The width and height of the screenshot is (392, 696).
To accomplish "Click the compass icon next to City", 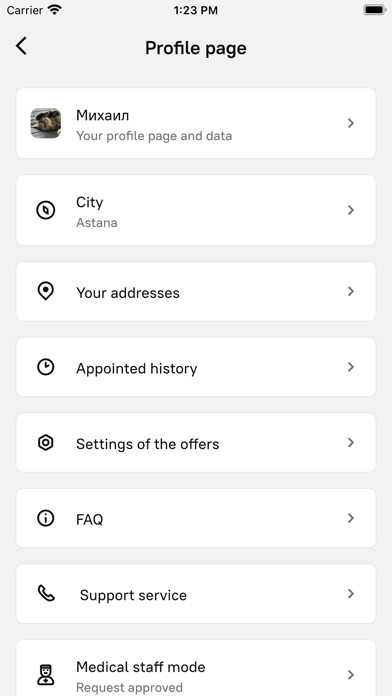I will (45, 210).
